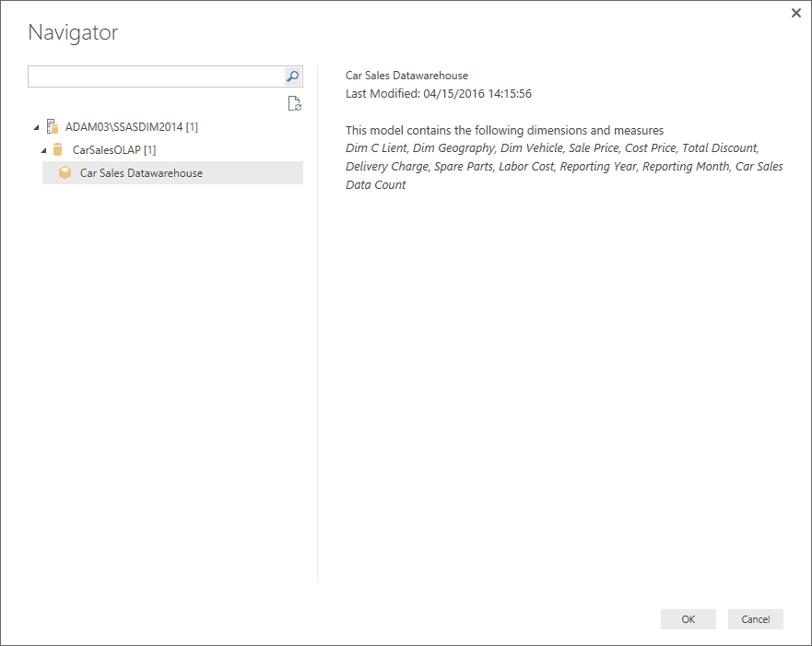Screen dimensions: 812x646
Task: Click the database cylinder icon for CarSalesOLAP
Action: (57, 149)
